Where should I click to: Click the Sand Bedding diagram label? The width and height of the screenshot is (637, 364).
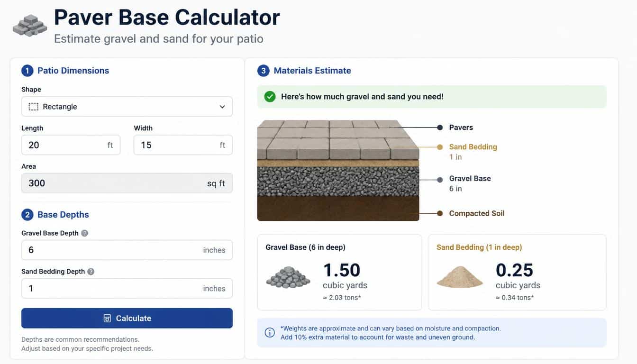pyautogui.click(x=473, y=147)
